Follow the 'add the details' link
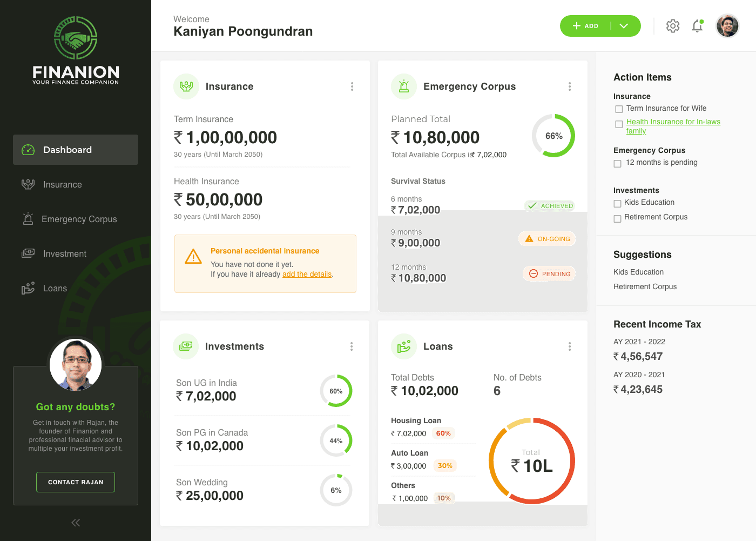756x541 pixels. pos(307,274)
